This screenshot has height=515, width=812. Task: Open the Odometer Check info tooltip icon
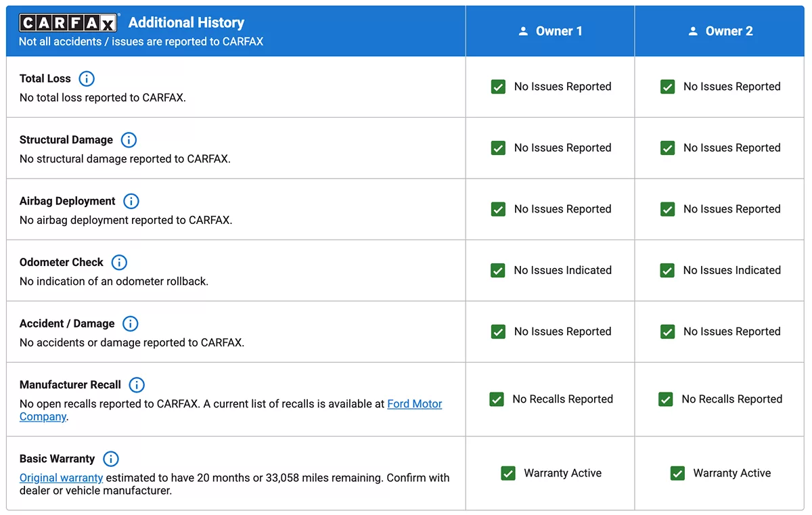[119, 263]
